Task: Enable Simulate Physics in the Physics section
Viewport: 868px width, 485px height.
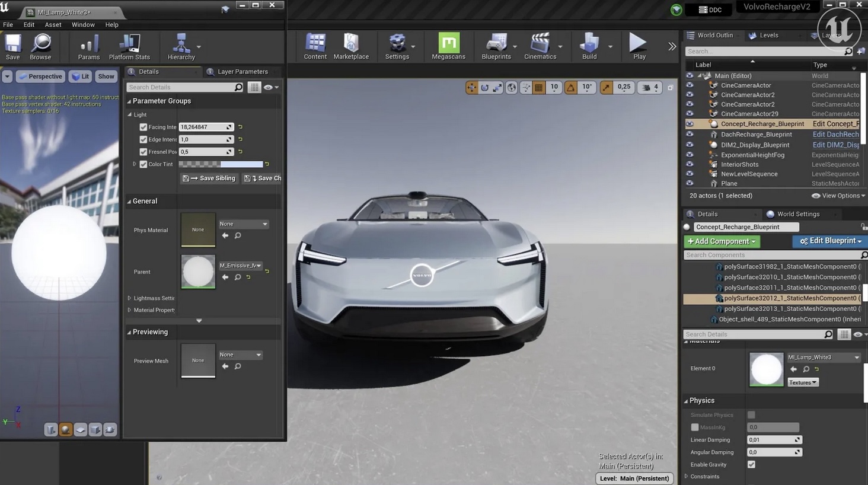Action: (752, 414)
